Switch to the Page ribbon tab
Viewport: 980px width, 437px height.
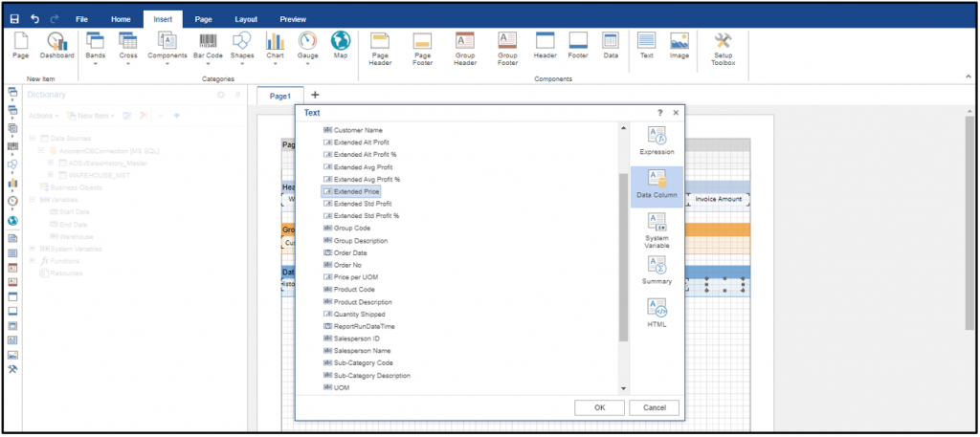point(203,19)
